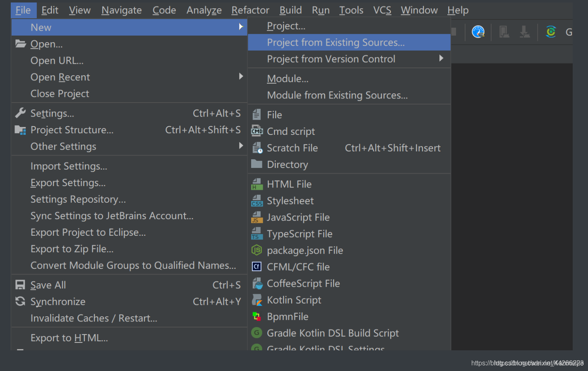The width and height of the screenshot is (588, 371).
Task: Click the Kotlin Script icon
Action: (257, 300)
